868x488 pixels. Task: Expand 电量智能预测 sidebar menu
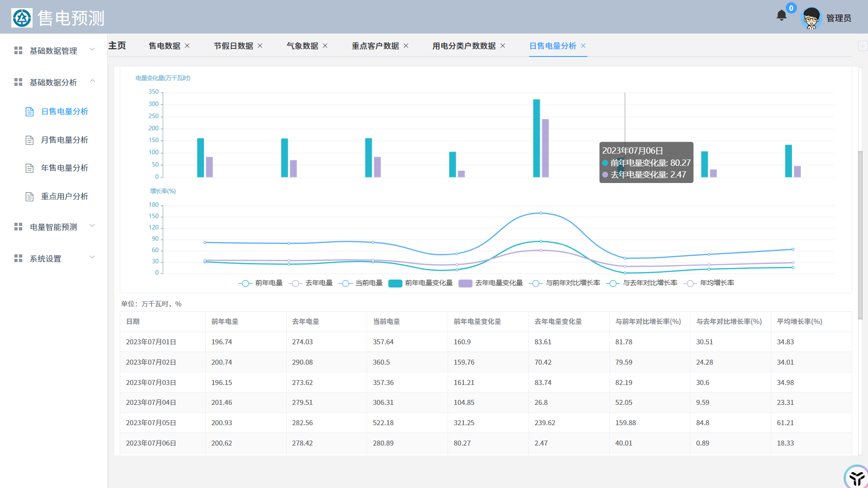(54, 227)
